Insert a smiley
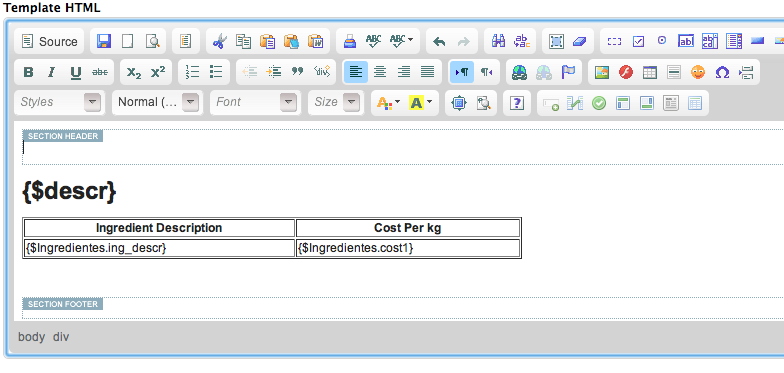This screenshot has width=784, height=373. (698, 72)
